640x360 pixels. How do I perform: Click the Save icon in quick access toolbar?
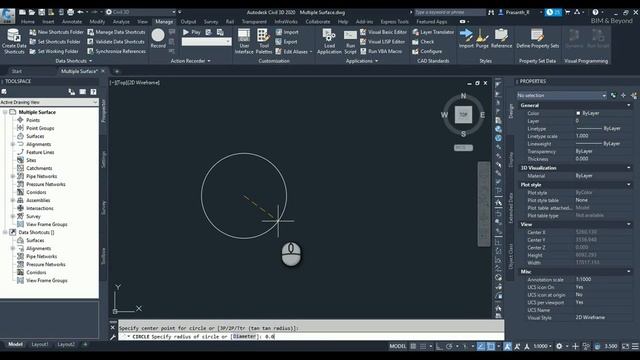(x=41, y=12)
